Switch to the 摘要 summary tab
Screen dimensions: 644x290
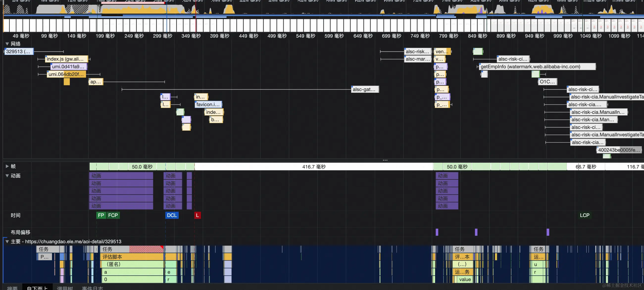[12, 288]
